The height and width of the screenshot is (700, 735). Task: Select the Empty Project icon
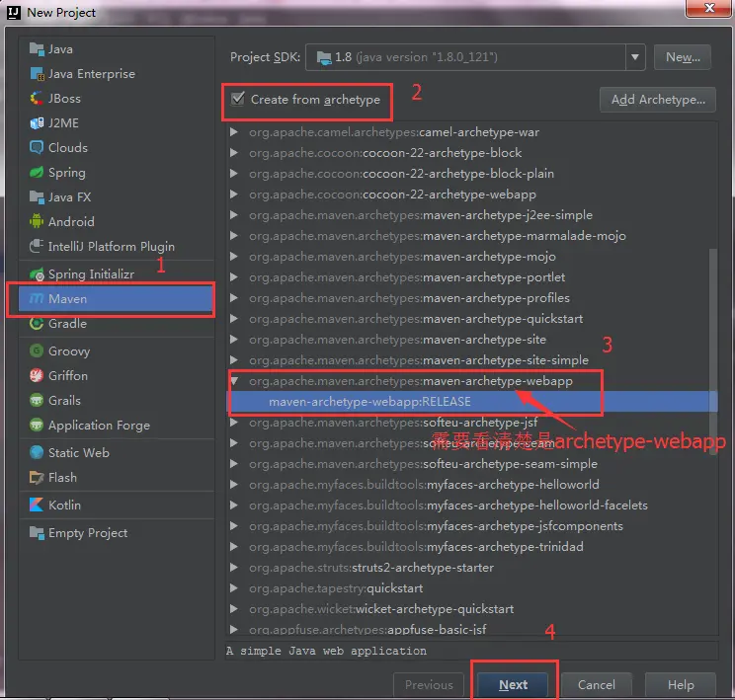[37, 532]
